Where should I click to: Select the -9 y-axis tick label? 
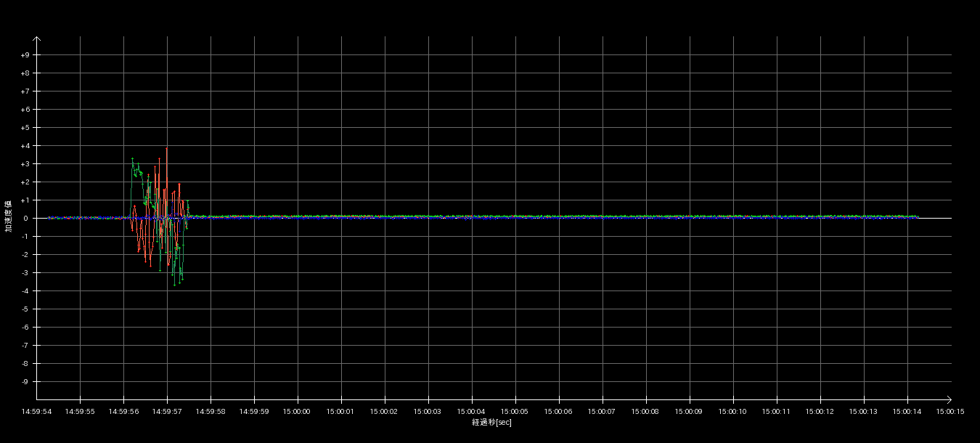tap(25, 382)
